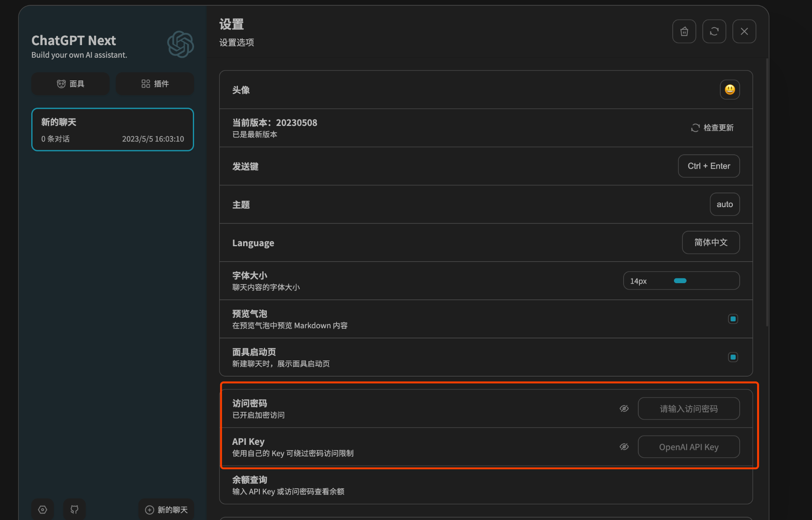Close the settings panel with X
This screenshot has height=520, width=812.
click(744, 31)
